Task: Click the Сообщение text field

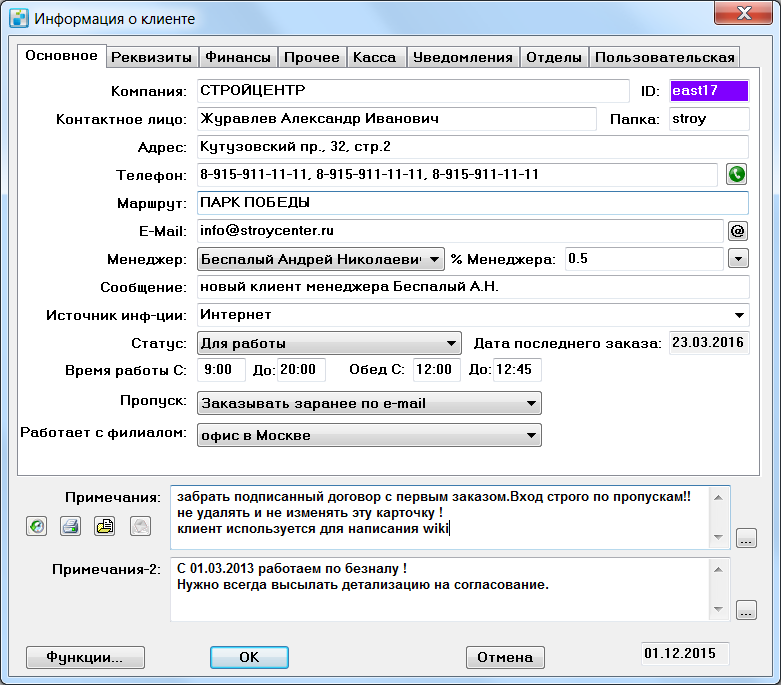Action: pos(473,287)
